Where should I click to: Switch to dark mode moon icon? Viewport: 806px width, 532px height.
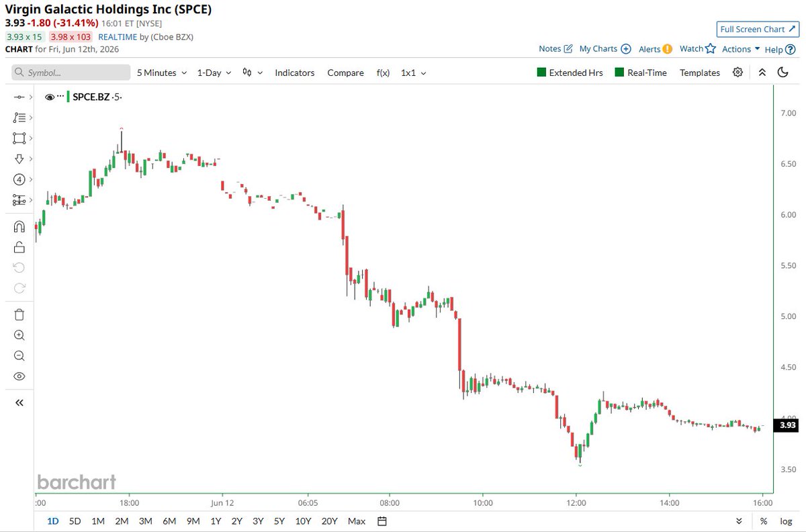pos(783,73)
